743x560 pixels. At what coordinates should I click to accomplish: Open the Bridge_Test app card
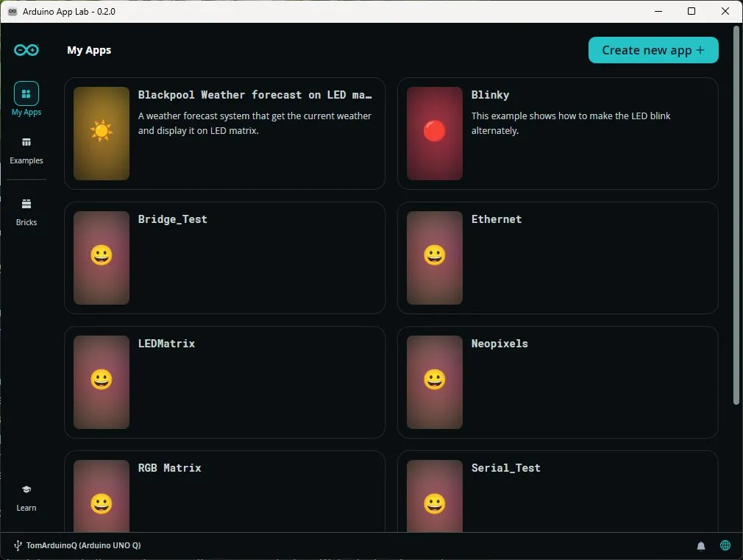tap(224, 258)
